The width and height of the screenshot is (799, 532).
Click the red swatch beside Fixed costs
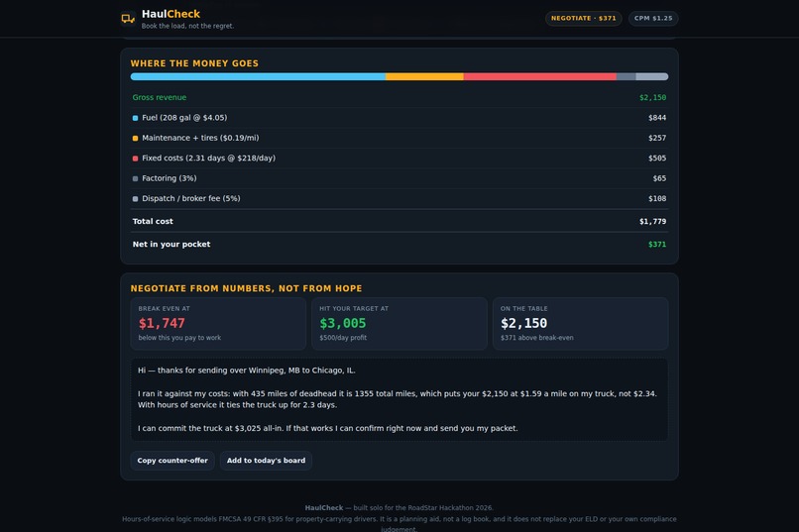tap(135, 159)
